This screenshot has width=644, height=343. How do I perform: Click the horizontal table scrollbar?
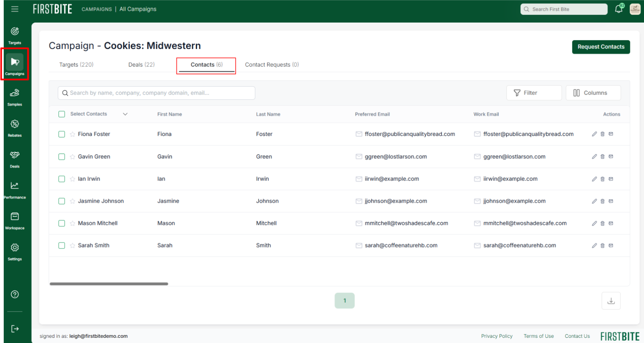(x=109, y=284)
